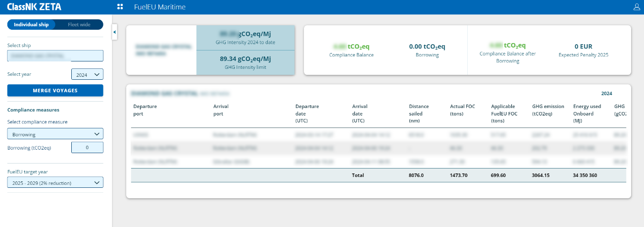The width and height of the screenshot is (644, 227).
Task: Expand the Select compliance measure dropdown
Action: 55,134
